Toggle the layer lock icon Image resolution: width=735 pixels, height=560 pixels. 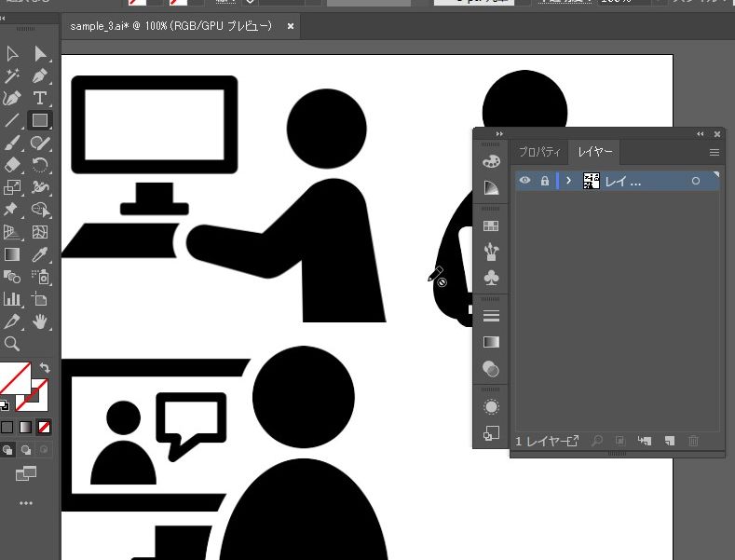click(545, 181)
